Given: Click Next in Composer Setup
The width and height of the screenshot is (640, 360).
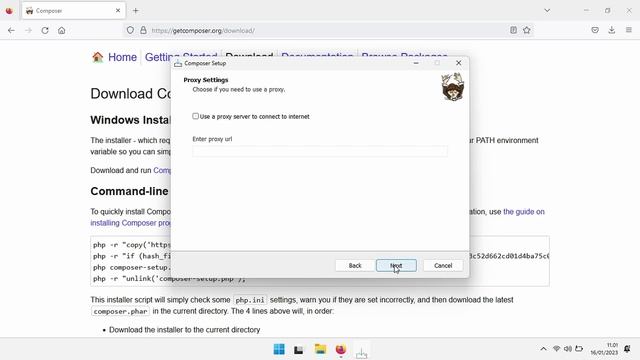Looking at the screenshot, I should pyautogui.click(x=396, y=265).
